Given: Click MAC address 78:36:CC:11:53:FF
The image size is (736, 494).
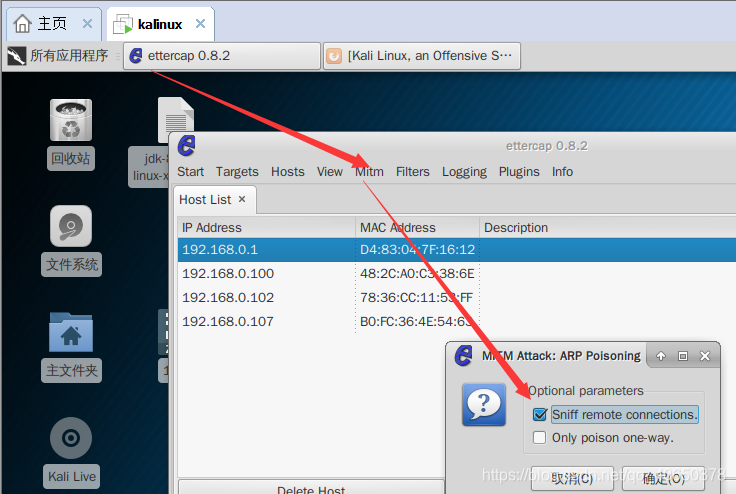Looking at the screenshot, I should click(x=416, y=297).
